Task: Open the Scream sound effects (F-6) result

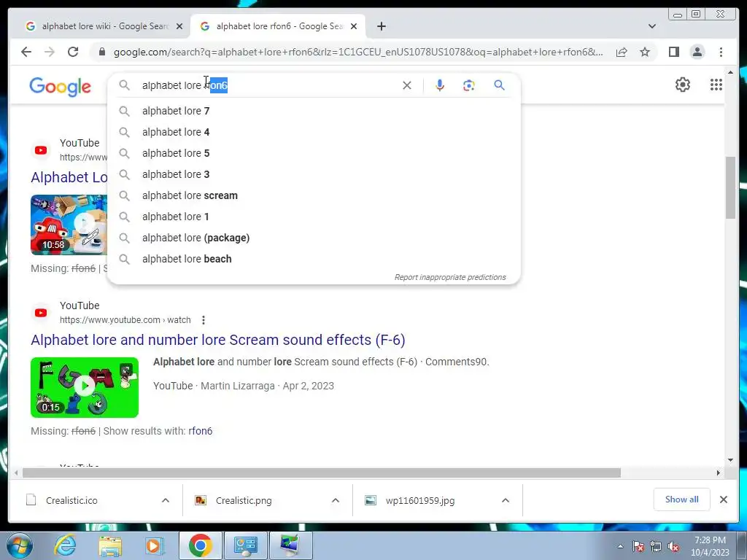Action: coord(217,340)
